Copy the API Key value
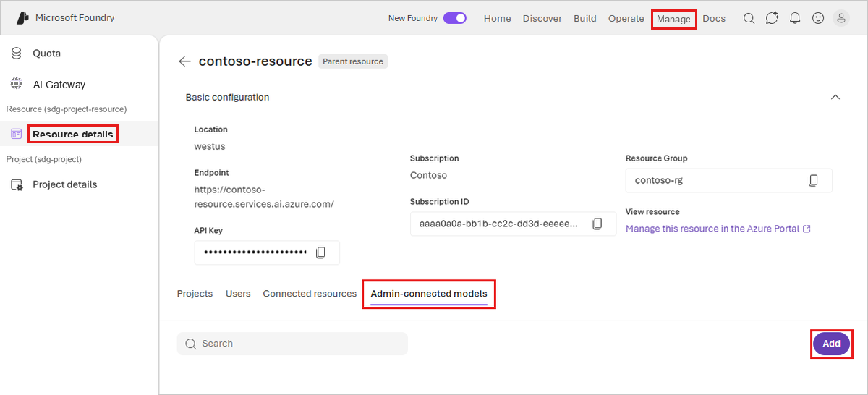Image resolution: width=868 pixels, height=395 pixels. click(x=321, y=252)
